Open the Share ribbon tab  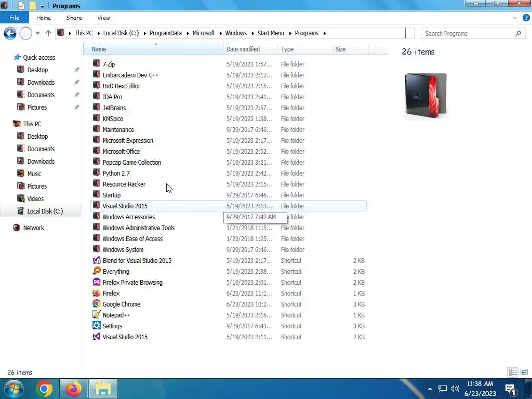[x=74, y=18]
